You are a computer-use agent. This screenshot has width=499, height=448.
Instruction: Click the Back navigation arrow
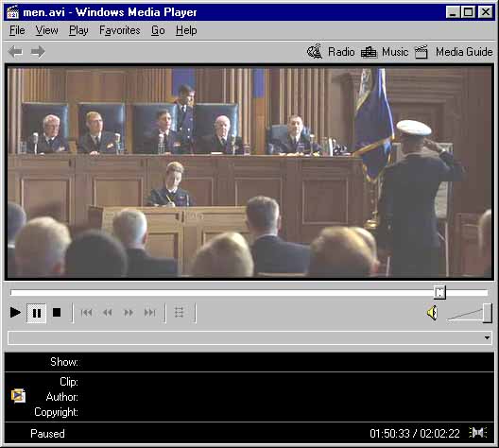[15, 52]
